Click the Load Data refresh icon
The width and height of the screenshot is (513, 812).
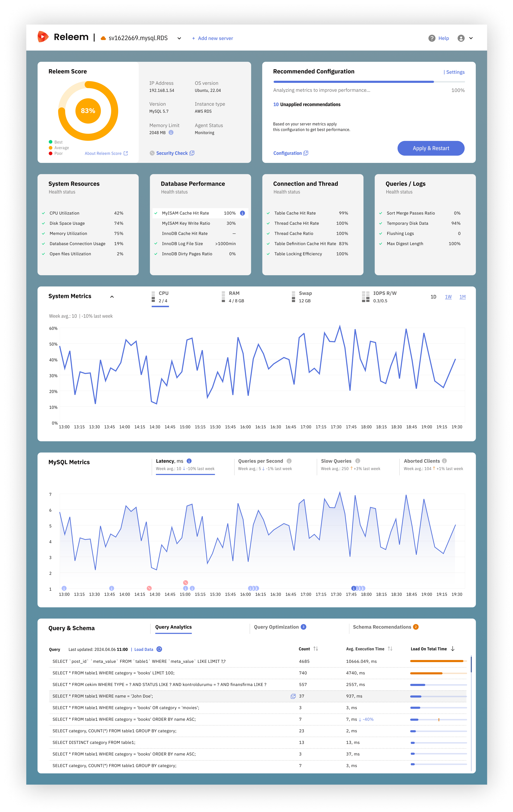tap(159, 649)
